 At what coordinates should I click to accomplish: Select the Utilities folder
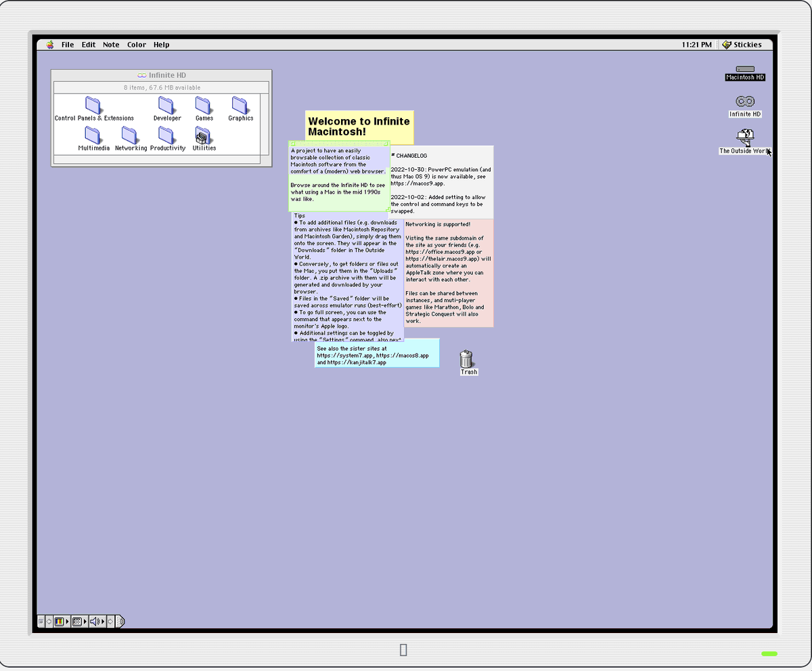[x=204, y=139]
